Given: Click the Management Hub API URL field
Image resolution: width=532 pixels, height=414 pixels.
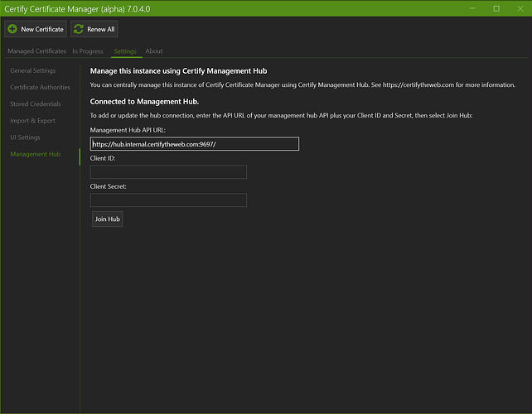Looking at the screenshot, I should [195, 144].
